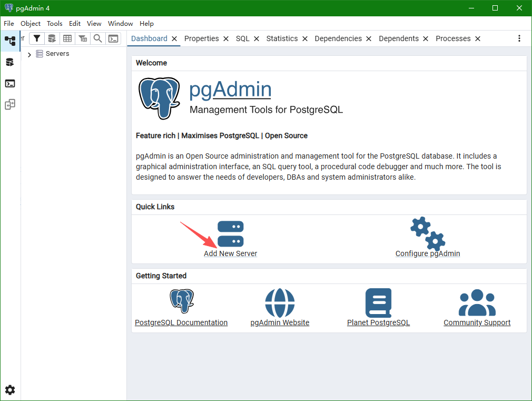Click the Community Support people icon

point(477,302)
